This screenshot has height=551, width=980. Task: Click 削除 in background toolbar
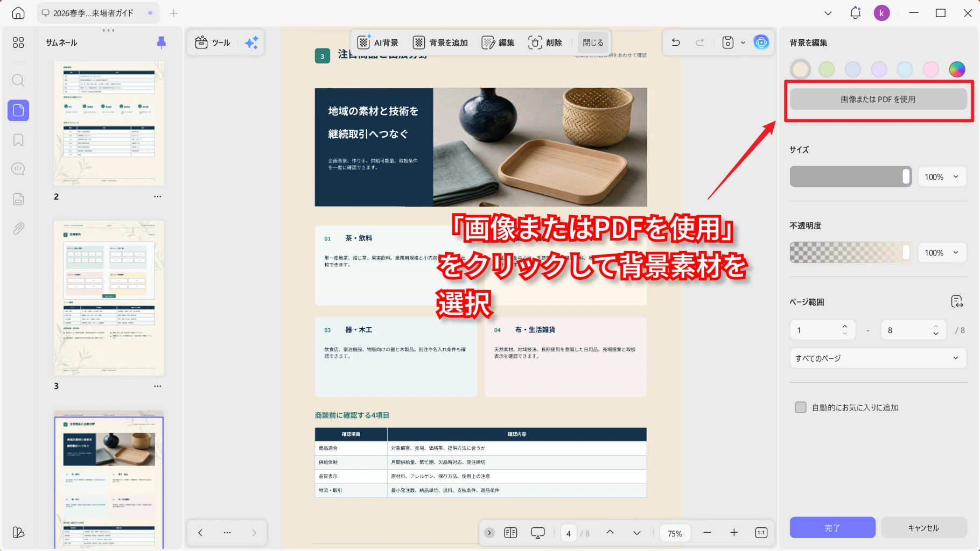click(x=545, y=43)
